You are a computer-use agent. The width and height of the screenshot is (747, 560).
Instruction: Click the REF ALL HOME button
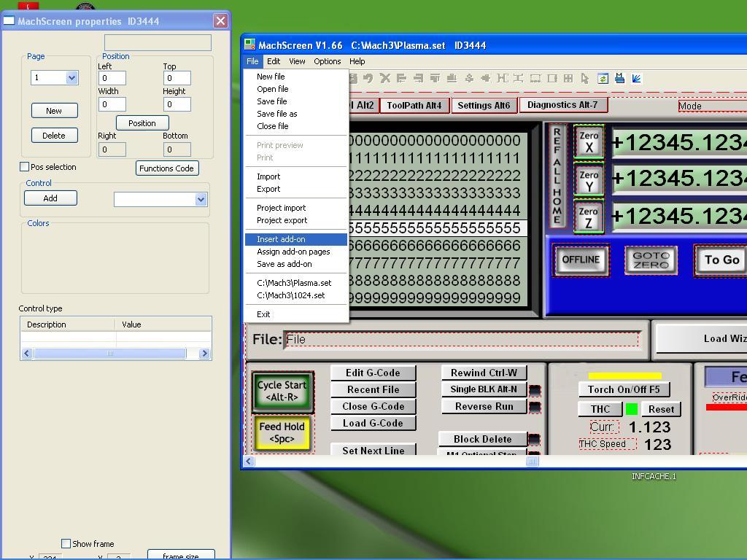tap(557, 176)
